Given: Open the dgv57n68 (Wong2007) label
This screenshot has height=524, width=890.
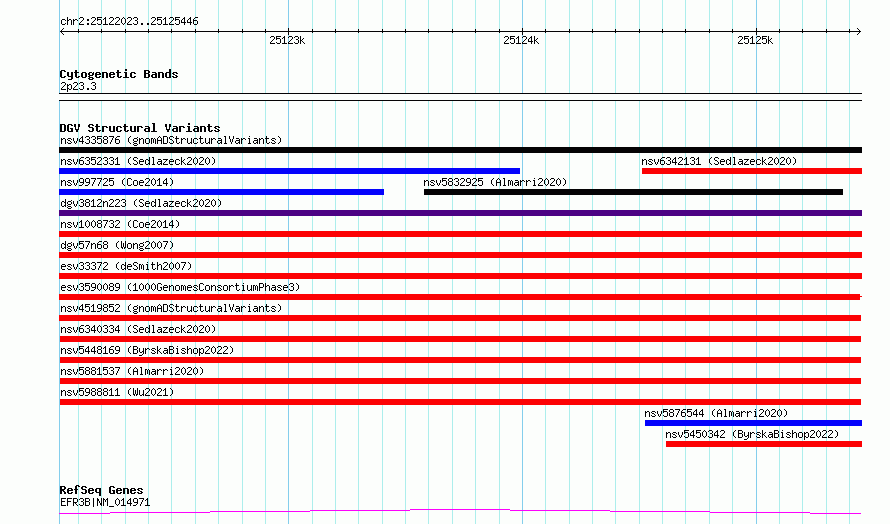Looking at the screenshot, I should [117, 245].
